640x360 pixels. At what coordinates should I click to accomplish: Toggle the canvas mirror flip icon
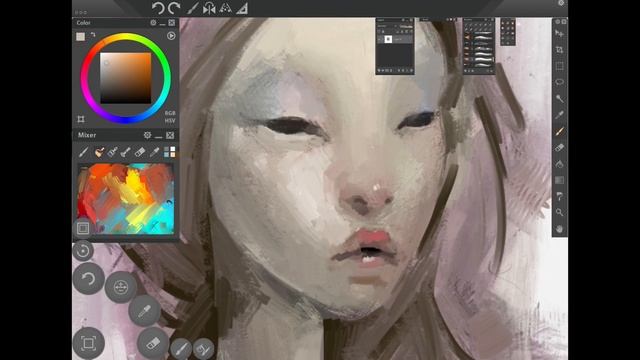click(209, 8)
